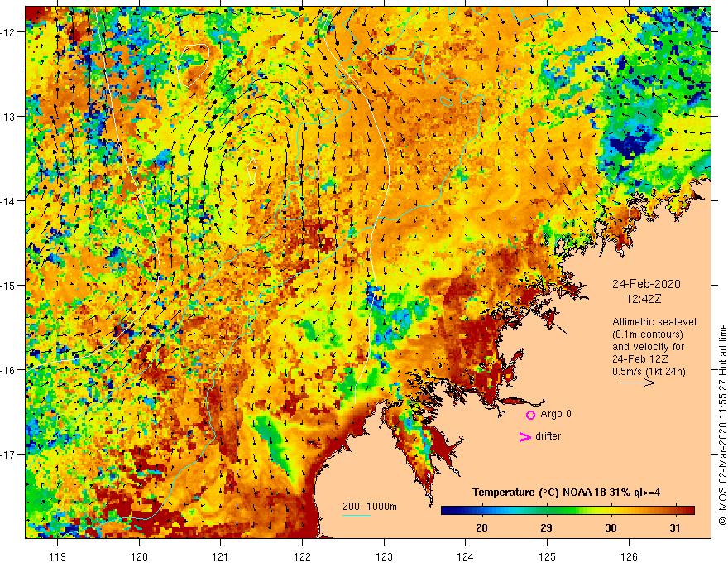Click longitude label 126 on bottom axis
Viewport: 728px width, 563px height.
coord(629,556)
